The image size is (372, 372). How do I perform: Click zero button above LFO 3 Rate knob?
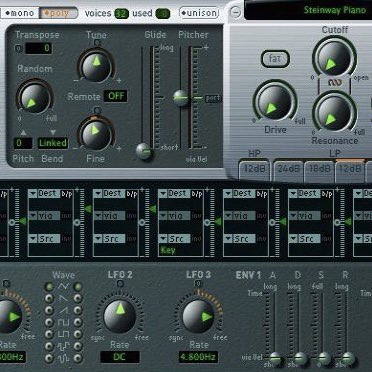click(198, 284)
